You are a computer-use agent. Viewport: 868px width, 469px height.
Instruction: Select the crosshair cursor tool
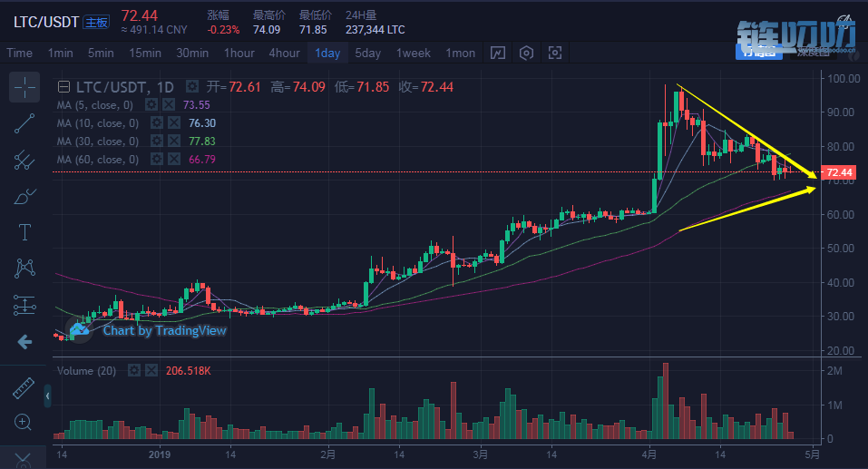(24, 87)
